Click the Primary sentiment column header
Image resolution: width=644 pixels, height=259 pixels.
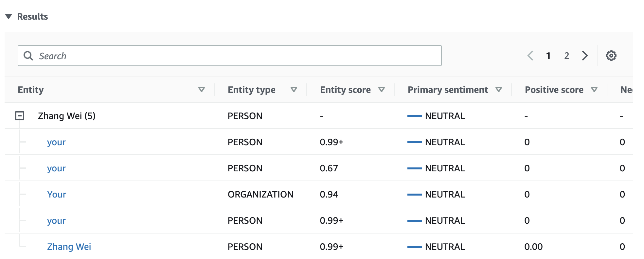point(447,90)
